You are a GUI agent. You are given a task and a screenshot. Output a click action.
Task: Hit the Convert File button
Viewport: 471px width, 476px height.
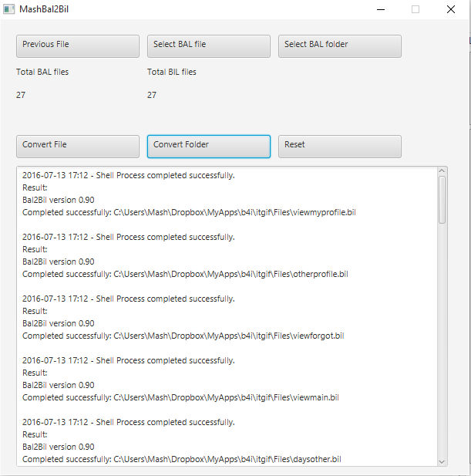coord(78,146)
